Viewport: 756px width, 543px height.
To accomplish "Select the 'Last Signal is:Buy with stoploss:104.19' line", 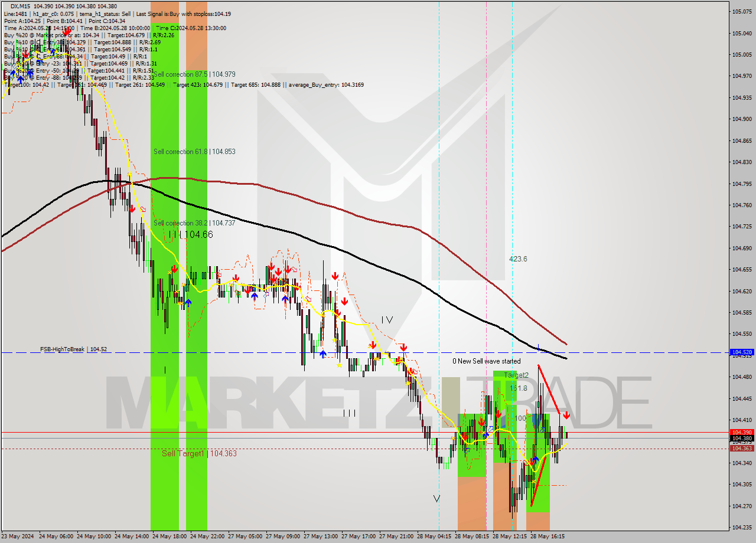I will (x=183, y=14).
